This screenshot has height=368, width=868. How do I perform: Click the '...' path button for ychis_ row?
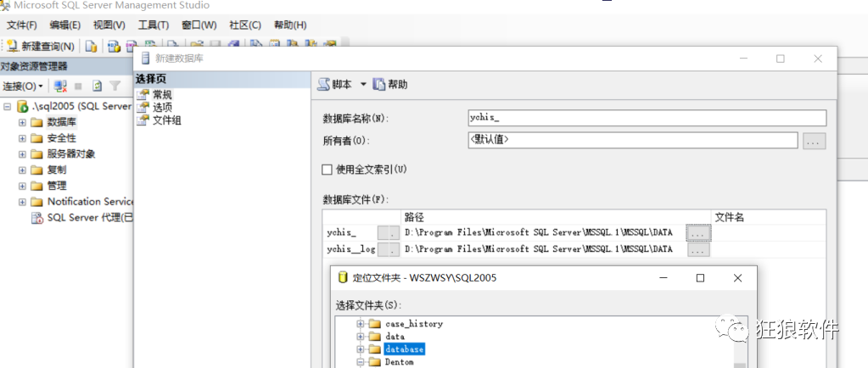click(x=698, y=233)
